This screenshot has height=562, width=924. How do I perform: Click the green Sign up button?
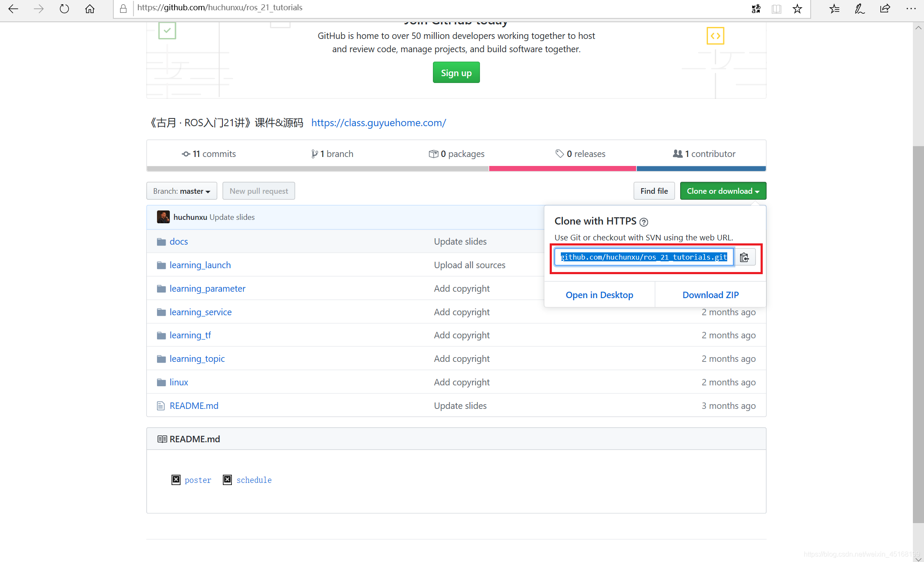point(456,73)
